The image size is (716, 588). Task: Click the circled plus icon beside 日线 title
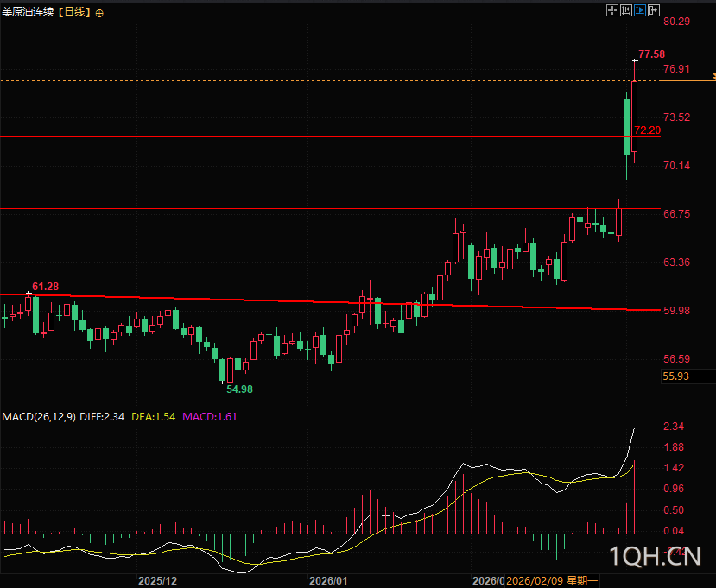coord(99,13)
